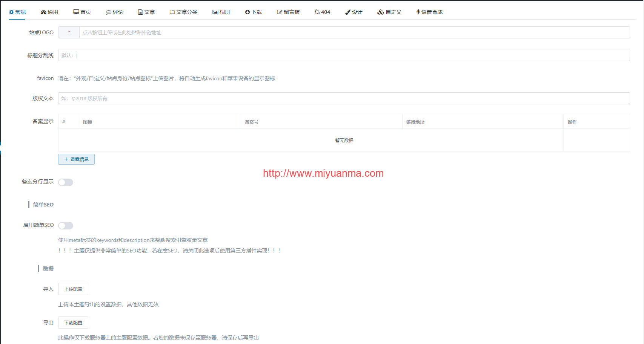The height and width of the screenshot is (344, 644).
Task: Open the 文章分类 tab
Action: [184, 12]
